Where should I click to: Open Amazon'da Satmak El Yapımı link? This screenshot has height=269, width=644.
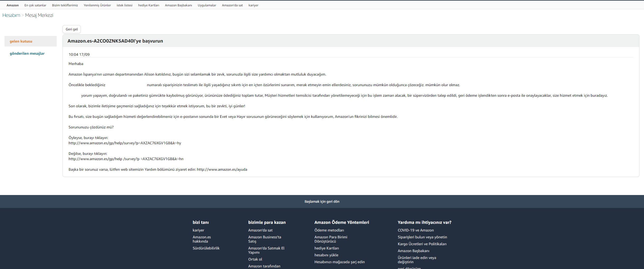coord(266,250)
